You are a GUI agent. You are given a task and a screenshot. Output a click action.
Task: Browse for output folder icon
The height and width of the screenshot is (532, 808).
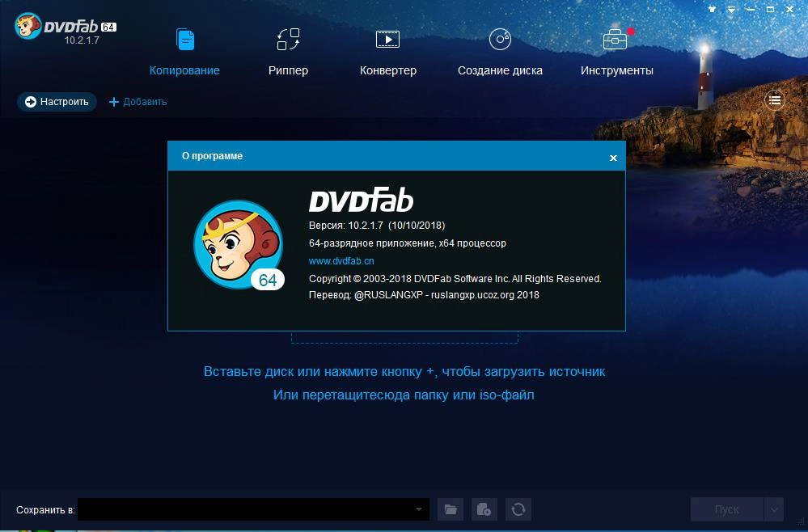point(451,509)
